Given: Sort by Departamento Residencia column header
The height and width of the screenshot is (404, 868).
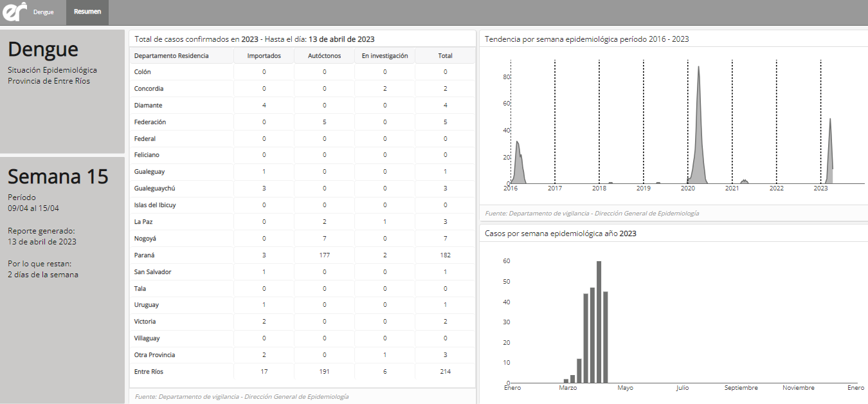Looking at the screenshot, I should (x=171, y=56).
